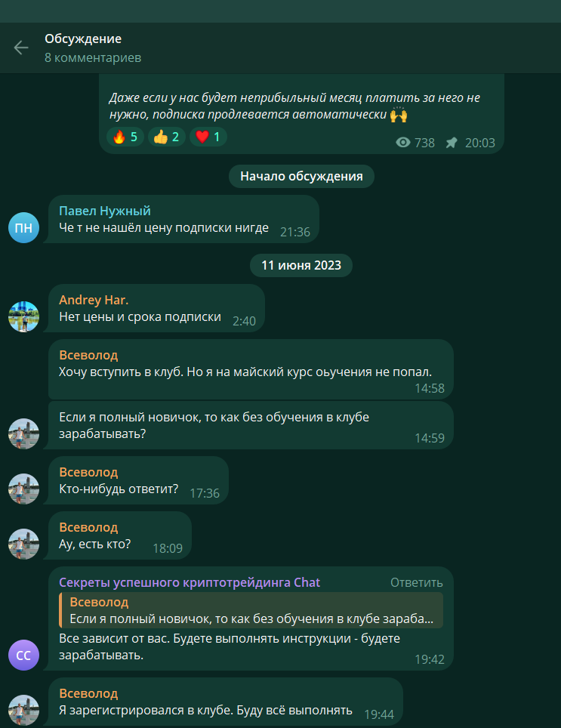Click Ответить on the chat reply
The width and height of the screenshot is (561, 728).
[x=416, y=583]
